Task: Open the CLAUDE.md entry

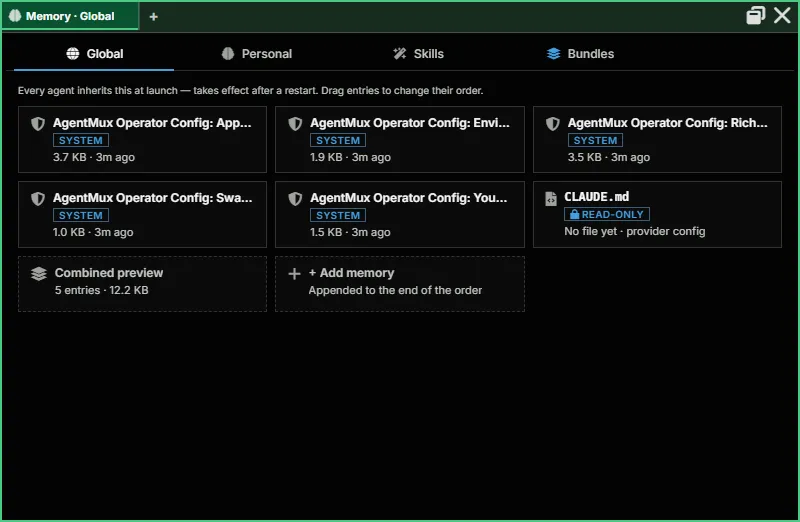Action: 657,214
